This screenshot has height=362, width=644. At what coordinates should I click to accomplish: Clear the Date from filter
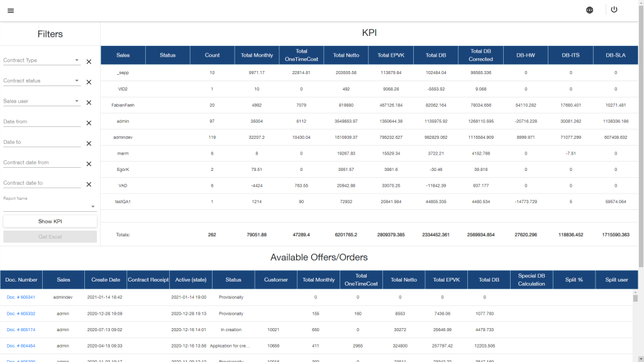(89, 123)
